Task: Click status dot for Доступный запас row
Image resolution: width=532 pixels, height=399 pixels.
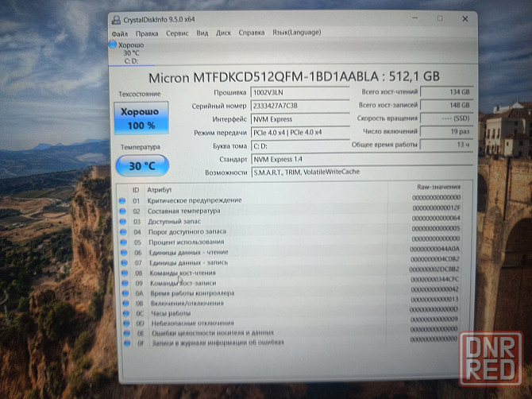Action: tap(123, 222)
